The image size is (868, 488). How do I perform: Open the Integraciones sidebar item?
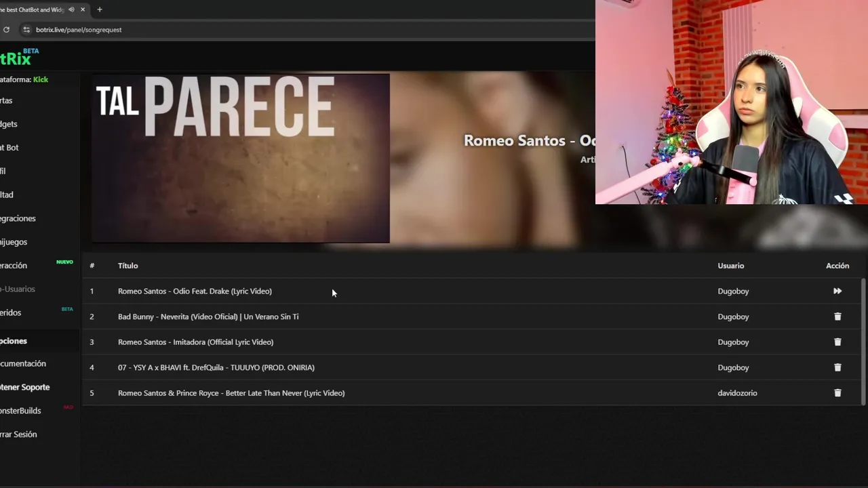[18, 218]
